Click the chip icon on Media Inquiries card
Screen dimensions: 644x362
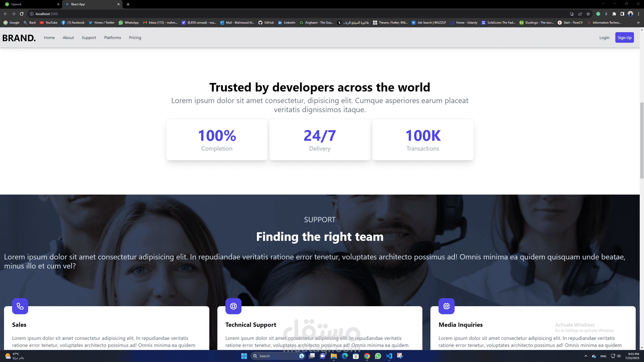pyautogui.click(x=446, y=306)
